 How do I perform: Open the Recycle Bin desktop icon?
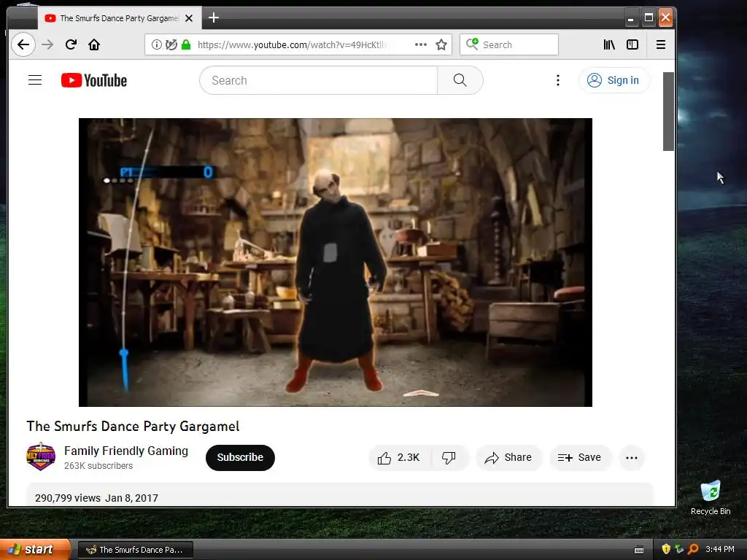[x=711, y=498]
